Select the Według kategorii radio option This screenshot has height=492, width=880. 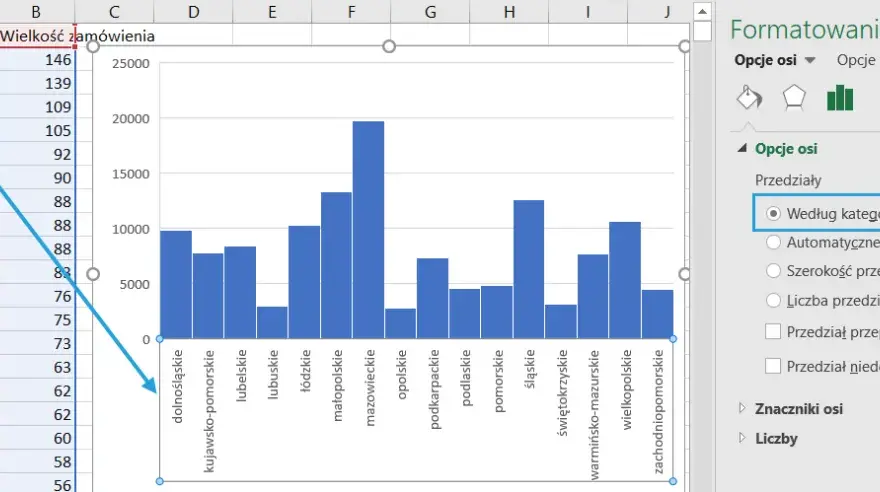pyautogui.click(x=773, y=213)
